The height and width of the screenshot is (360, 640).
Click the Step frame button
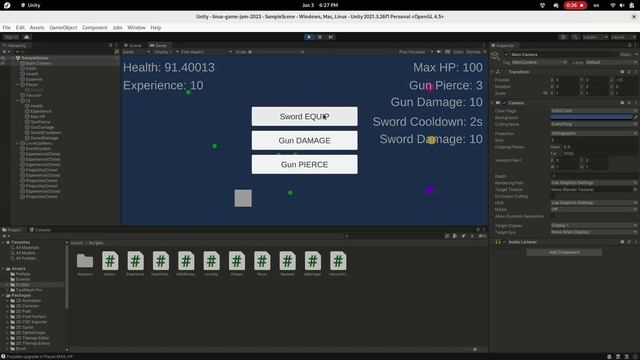pos(331,37)
